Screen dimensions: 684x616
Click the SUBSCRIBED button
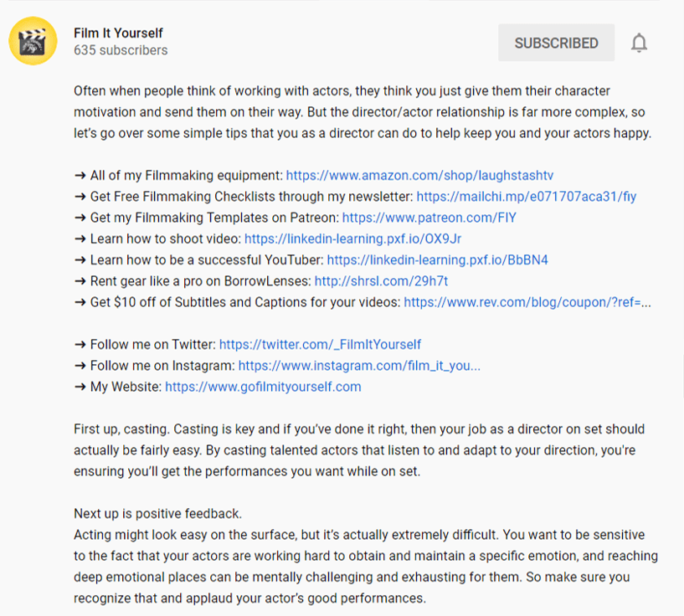[556, 43]
